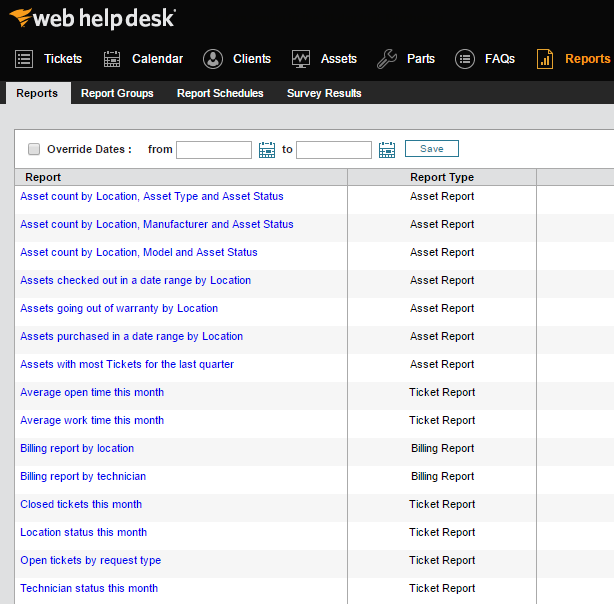Open the 'from' date calendar picker
Screen dimensions: 614x604
(x=267, y=150)
